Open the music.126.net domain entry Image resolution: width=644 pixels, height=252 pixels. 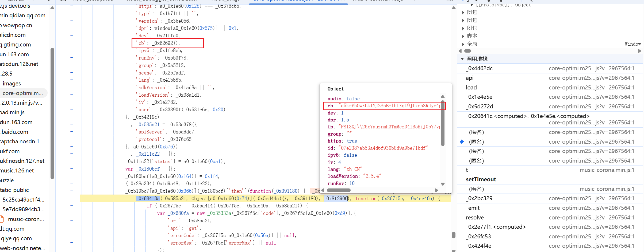[17, 171]
